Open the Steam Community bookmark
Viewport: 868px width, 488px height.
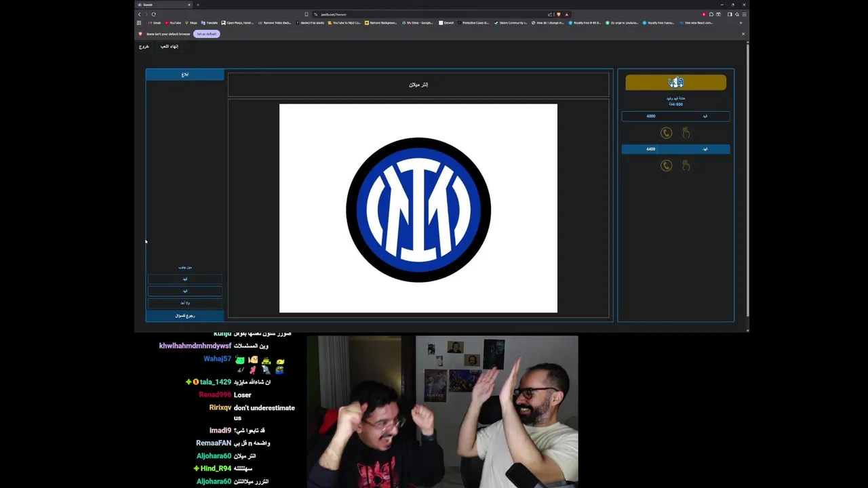click(511, 23)
